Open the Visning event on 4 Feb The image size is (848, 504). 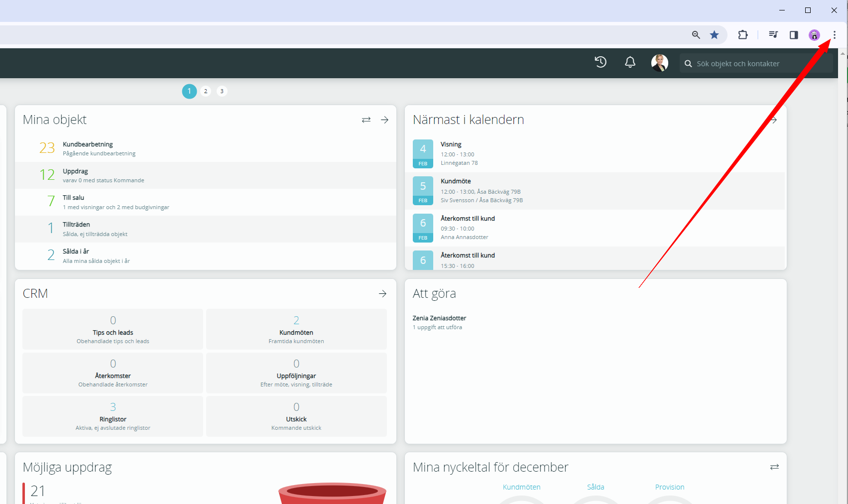click(x=596, y=154)
